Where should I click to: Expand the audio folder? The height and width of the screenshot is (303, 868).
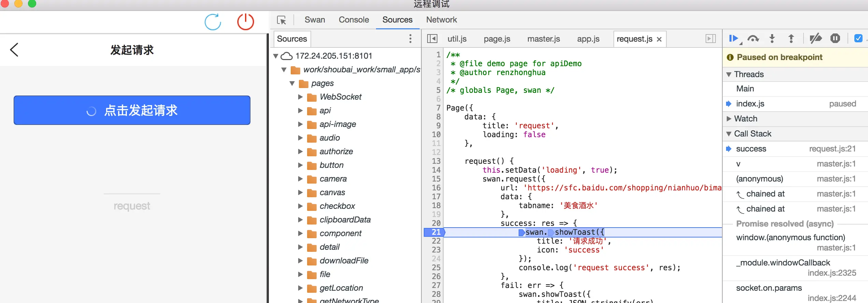coord(300,138)
